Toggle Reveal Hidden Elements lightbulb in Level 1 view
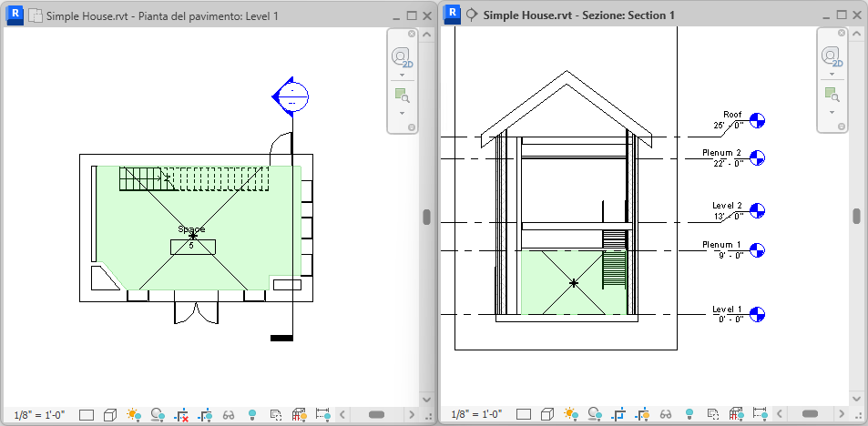Viewport: 868px width, 426px height. tap(252, 414)
